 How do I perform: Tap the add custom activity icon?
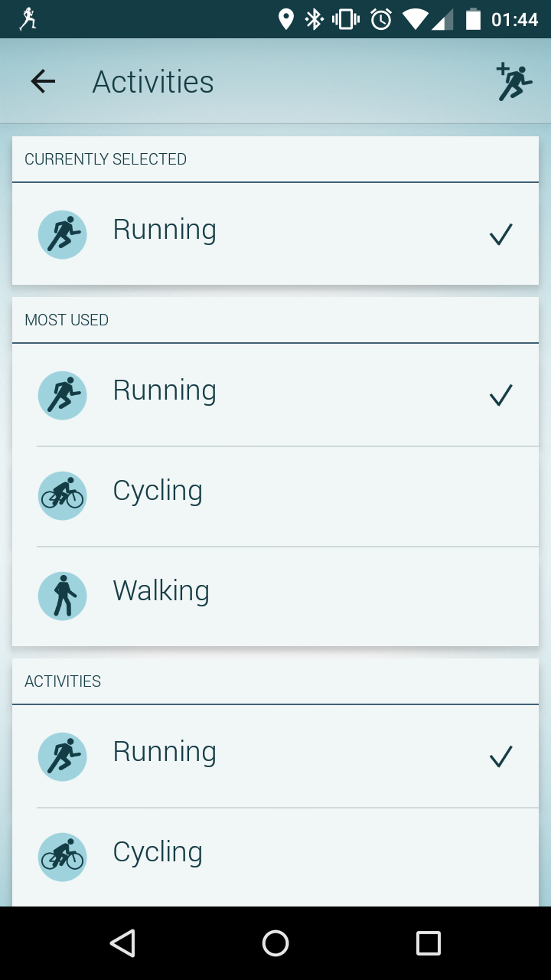pos(514,82)
